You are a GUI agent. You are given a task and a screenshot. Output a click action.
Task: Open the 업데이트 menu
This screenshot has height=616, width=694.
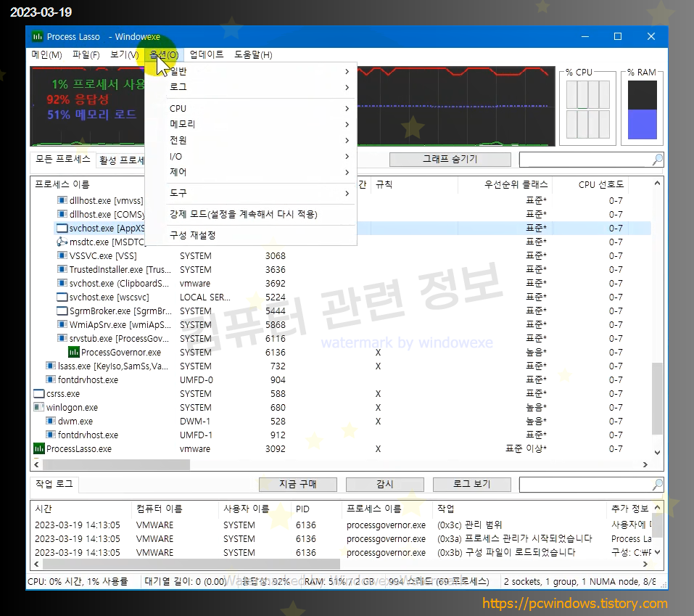pos(207,55)
